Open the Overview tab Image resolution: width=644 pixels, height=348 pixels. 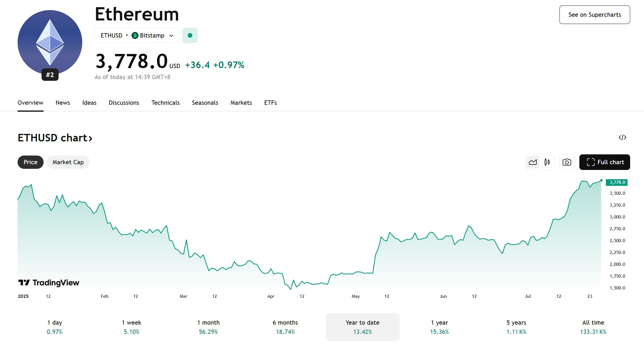30,103
